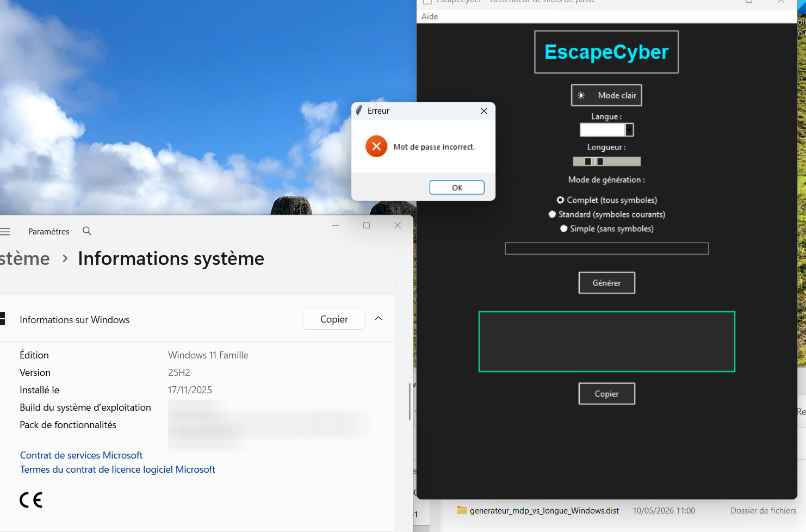806x532 pixels.
Task: Click the generated password output box
Action: tap(607, 342)
